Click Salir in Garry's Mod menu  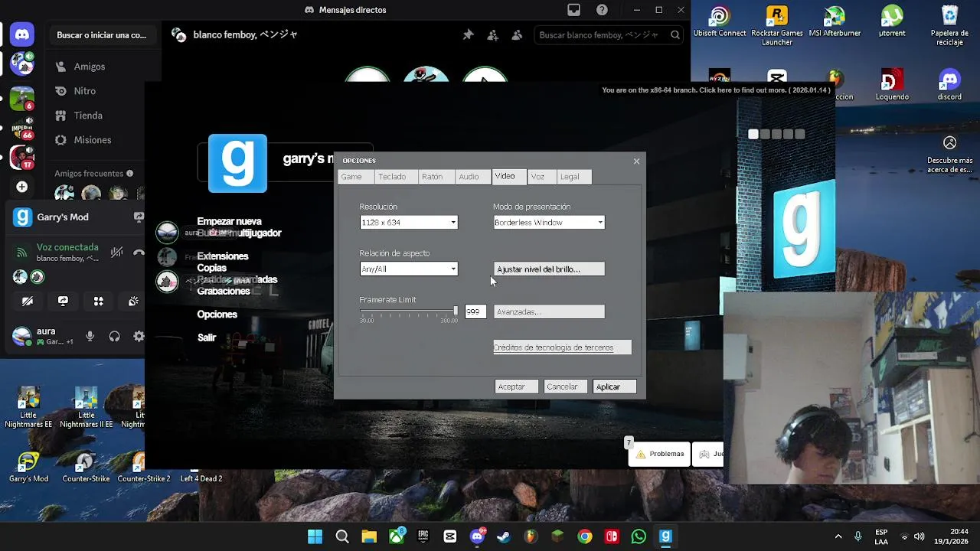(207, 337)
